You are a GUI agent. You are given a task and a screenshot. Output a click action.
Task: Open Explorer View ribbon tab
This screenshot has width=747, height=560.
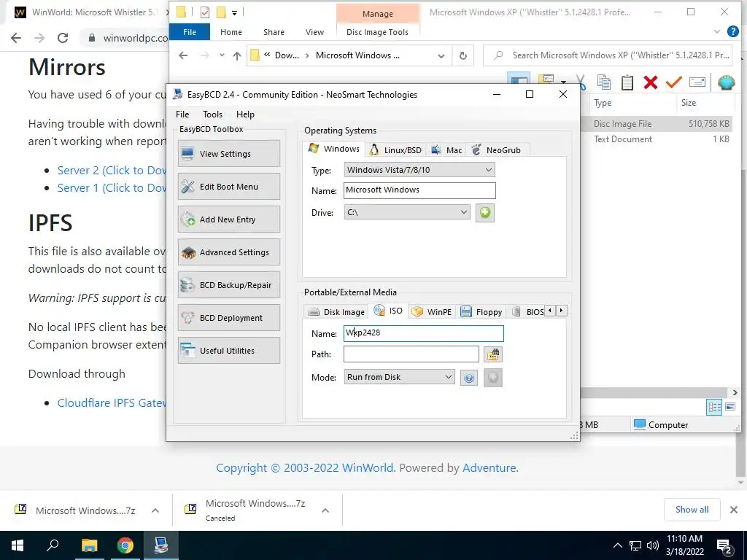[314, 32]
